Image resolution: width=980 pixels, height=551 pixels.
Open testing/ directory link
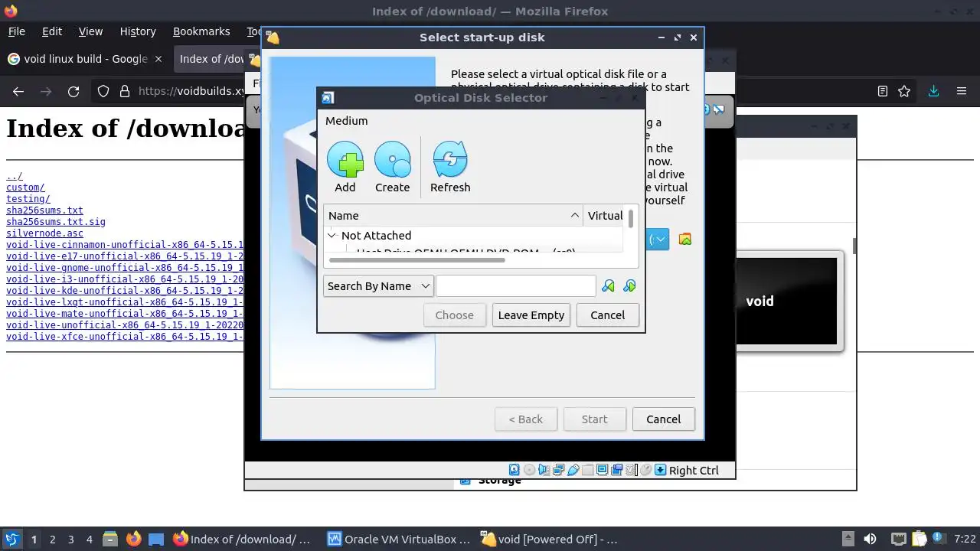pos(28,199)
